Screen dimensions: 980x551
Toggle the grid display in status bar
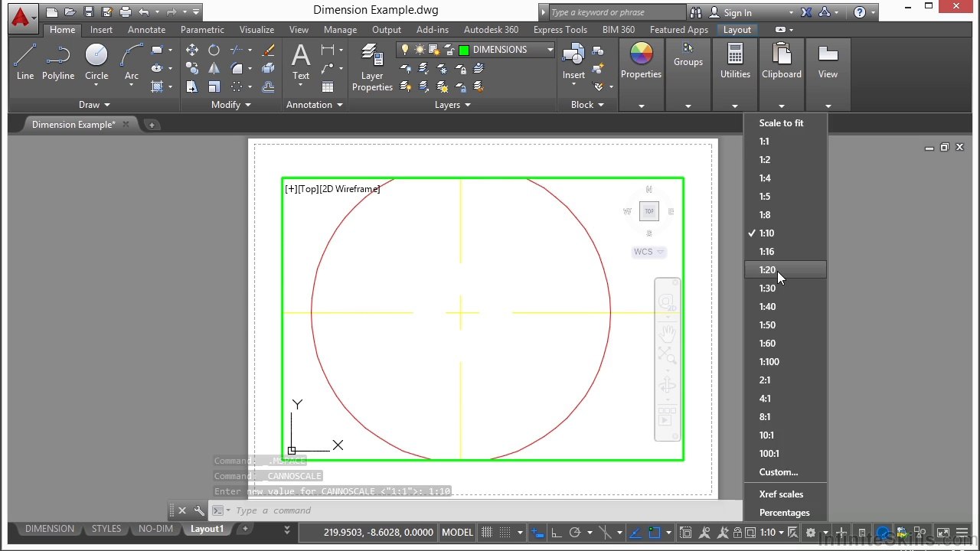pos(487,533)
